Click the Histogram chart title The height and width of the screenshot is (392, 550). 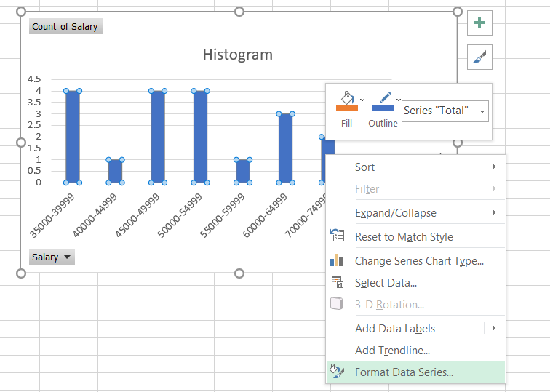(237, 55)
